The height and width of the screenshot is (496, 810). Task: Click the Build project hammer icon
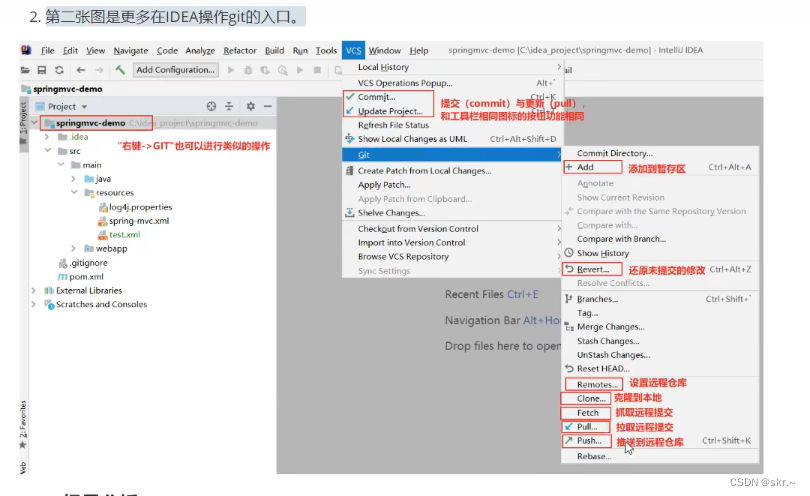(120, 69)
